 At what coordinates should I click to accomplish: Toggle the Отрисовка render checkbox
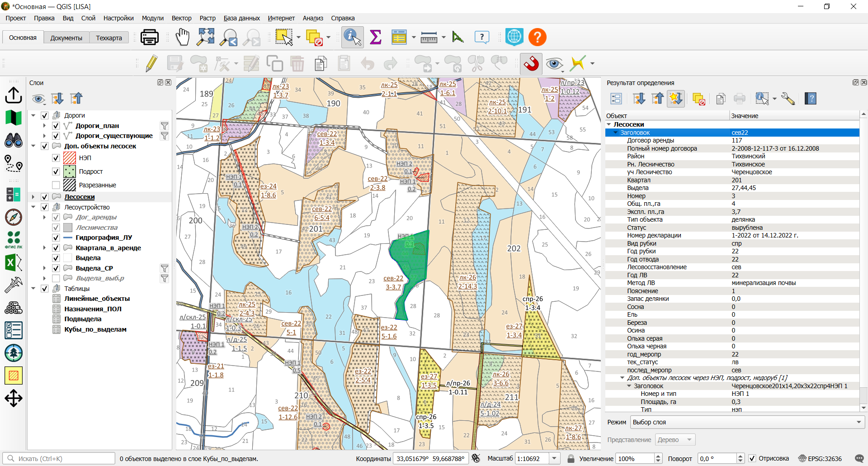click(x=752, y=458)
